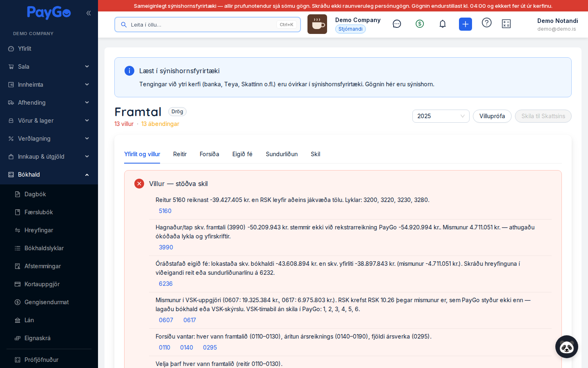588x368 pixels.
Task: Focus the Leita í öllu search field
Action: (207, 25)
